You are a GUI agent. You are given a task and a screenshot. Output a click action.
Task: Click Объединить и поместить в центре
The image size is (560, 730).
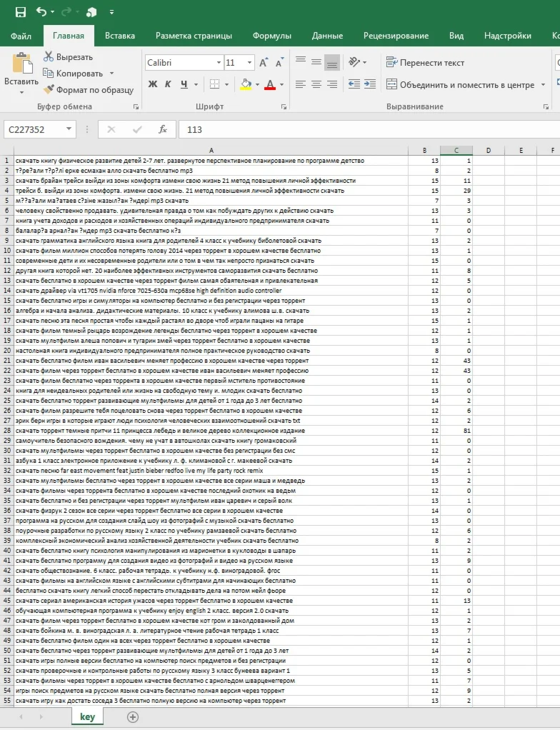click(461, 85)
